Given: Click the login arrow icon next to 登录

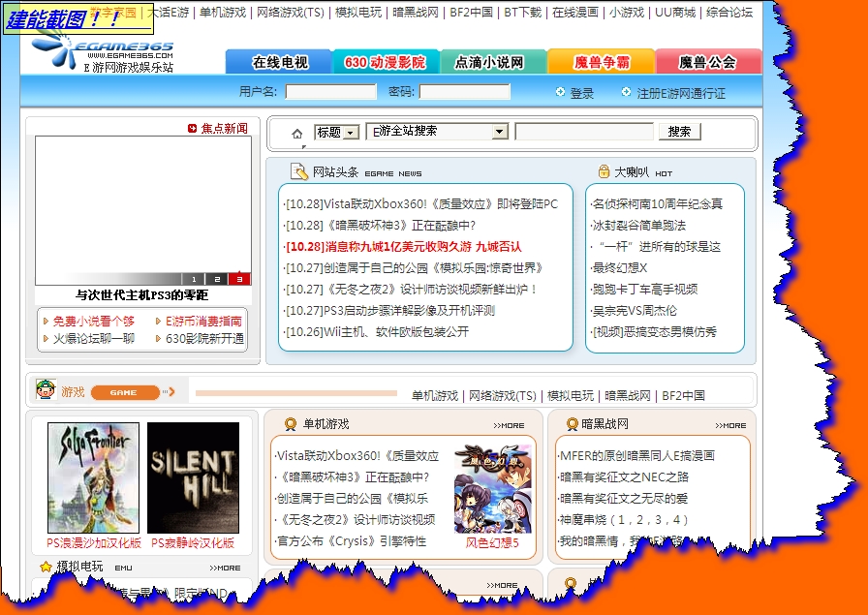Looking at the screenshot, I should 560,92.
